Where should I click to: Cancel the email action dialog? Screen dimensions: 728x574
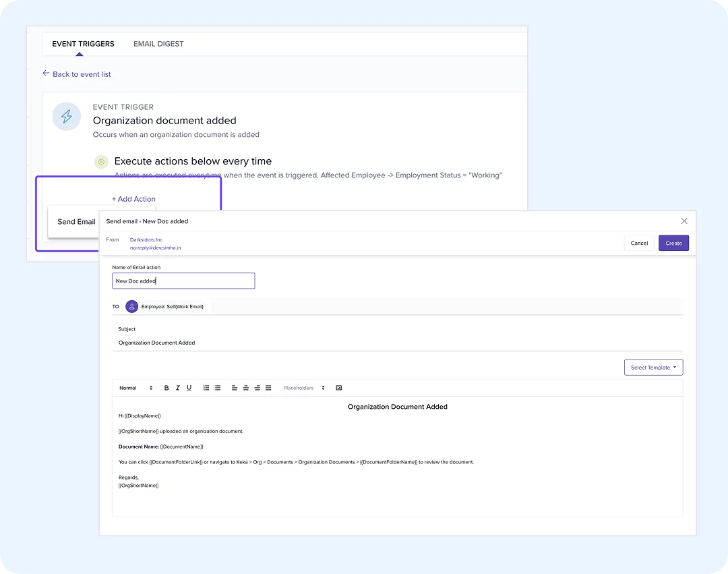point(639,243)
